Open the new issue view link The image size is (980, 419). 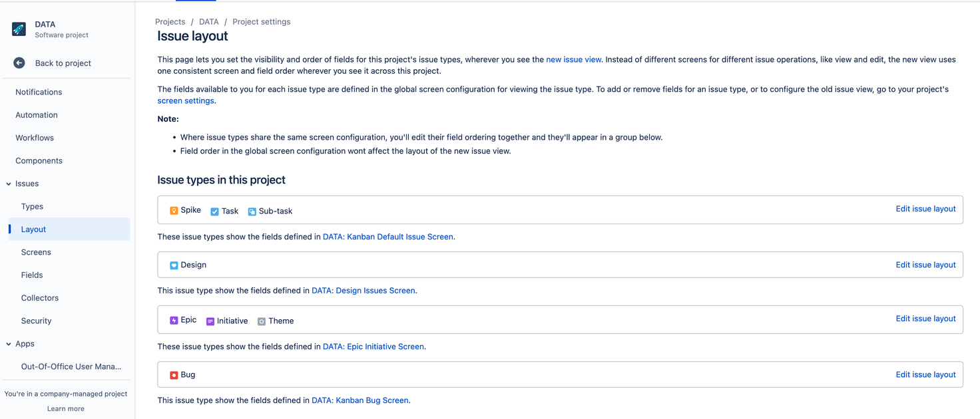click(x=573, y=59)
